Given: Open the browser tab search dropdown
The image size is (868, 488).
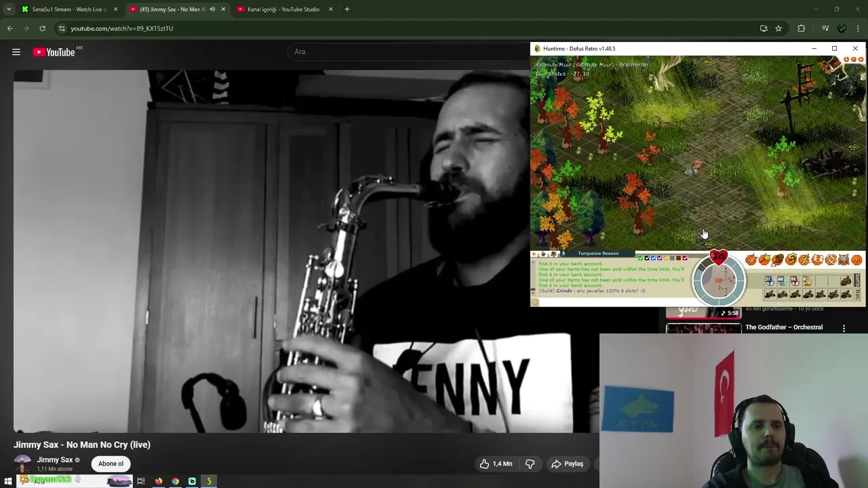Looking at the screenshot, I should (x=9, y=9).
